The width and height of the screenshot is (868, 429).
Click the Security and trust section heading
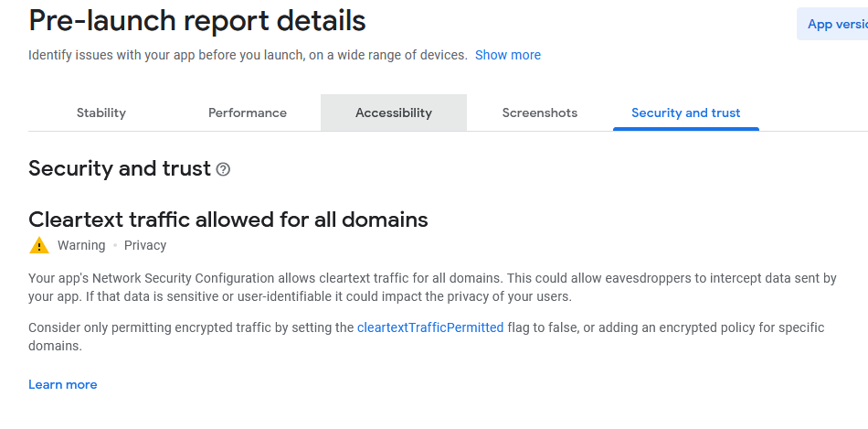click(x=120, y=168)
